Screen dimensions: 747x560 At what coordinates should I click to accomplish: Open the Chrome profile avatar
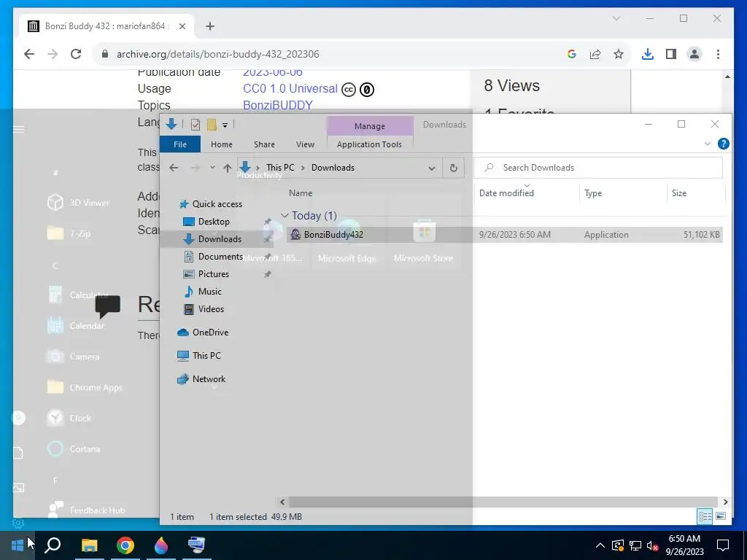click(694, 54)
